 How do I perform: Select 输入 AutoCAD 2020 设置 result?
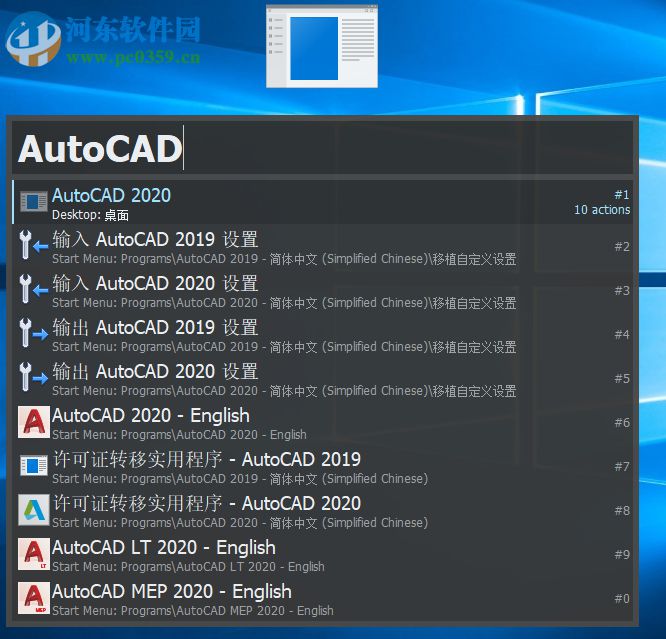pos(322,291)
